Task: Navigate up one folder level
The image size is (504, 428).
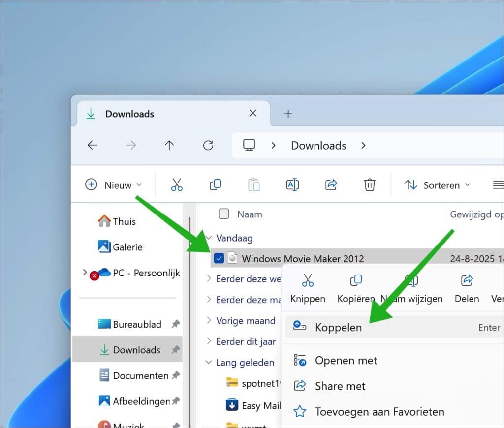Action: point(169,145)
